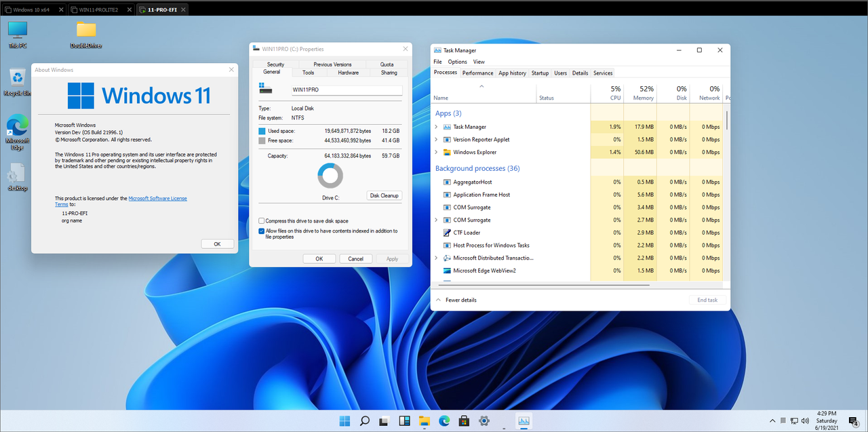868x432 pixels.
Task: Click Disk Cleanup button
Action: (x=384, y=195)
